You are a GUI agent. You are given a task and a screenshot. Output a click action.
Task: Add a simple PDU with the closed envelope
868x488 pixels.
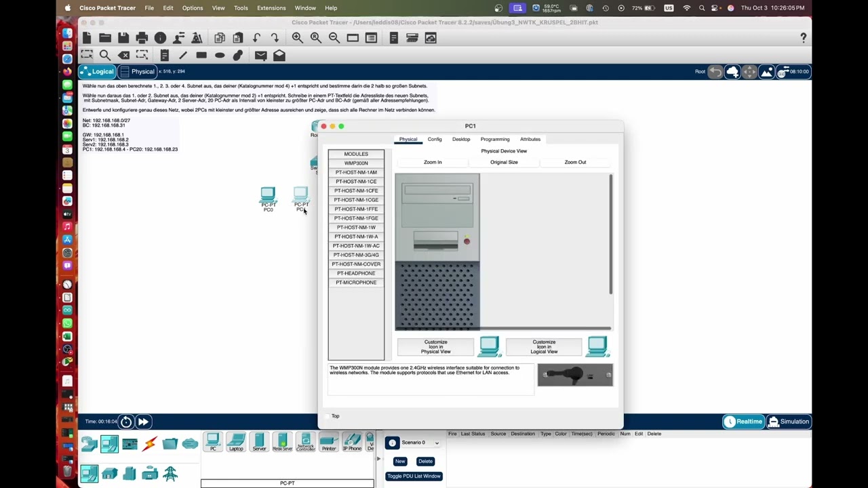click(x=261, y=55)
